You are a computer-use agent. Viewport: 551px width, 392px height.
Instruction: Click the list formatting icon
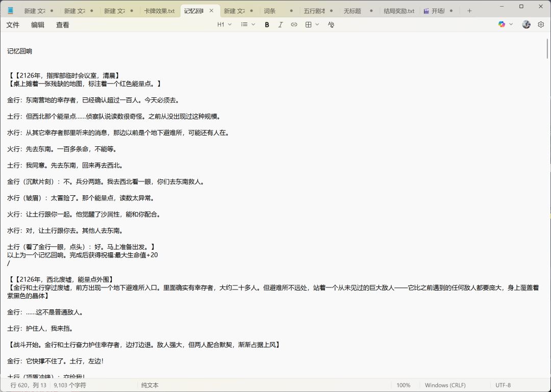click(x=244, y=24)
